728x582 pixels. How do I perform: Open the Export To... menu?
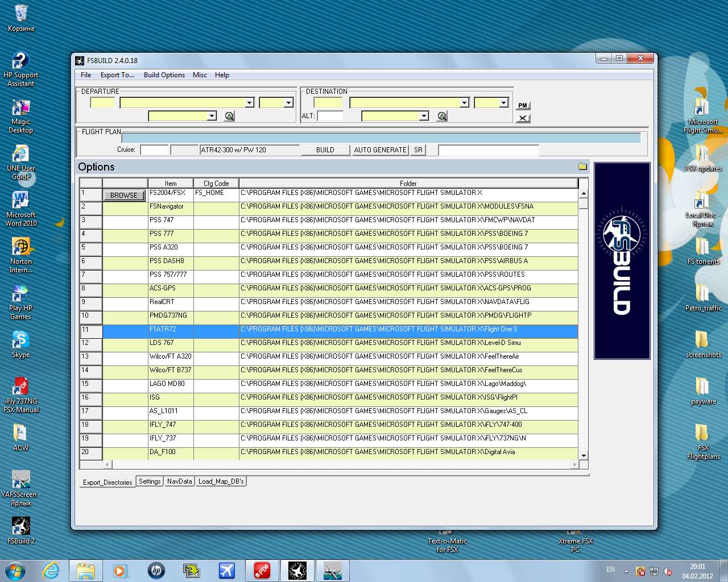point(117,75)
